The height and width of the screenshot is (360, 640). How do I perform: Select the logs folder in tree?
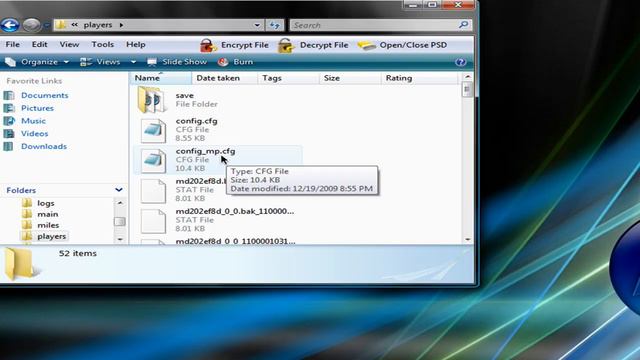pos(45,203)
